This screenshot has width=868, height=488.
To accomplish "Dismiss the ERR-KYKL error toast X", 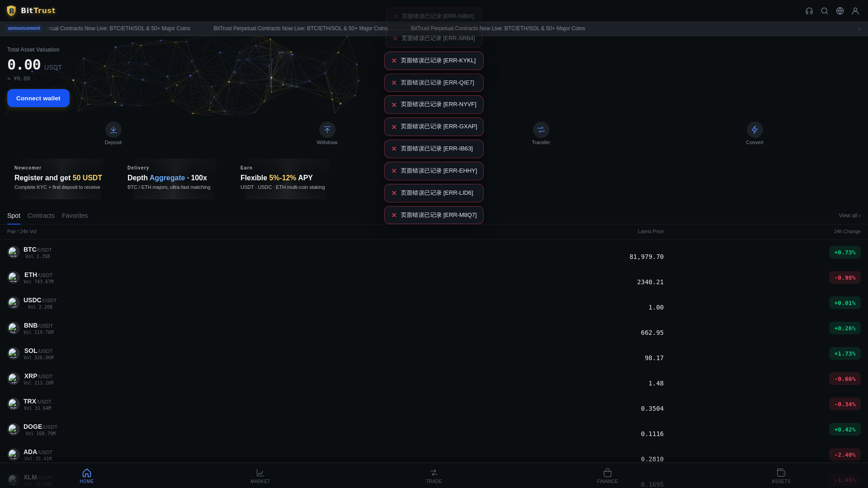I will tap(394, 61).
